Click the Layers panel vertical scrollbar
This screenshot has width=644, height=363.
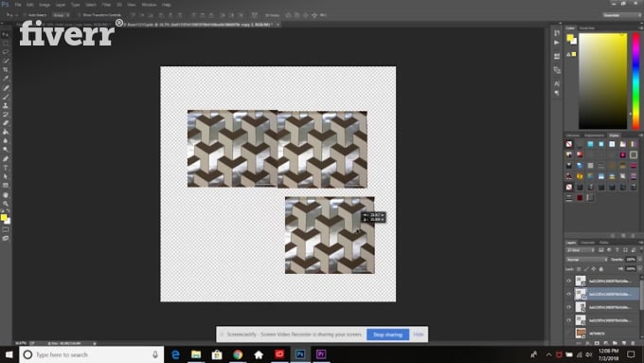point(641,294)
